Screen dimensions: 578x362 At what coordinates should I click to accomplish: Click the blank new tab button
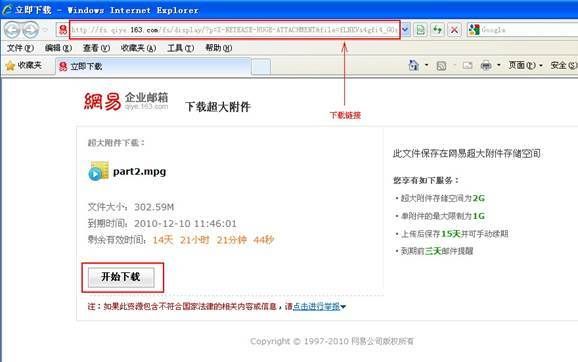pyautogui.click(x=261, y=67)
